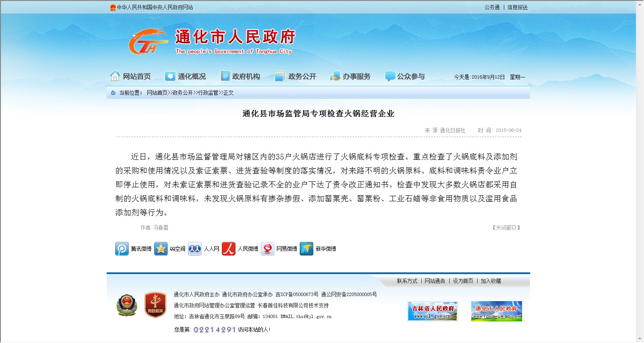Share to 新华微博 using its icon
This screenshot has height=343, width=644.
[307, 249]
